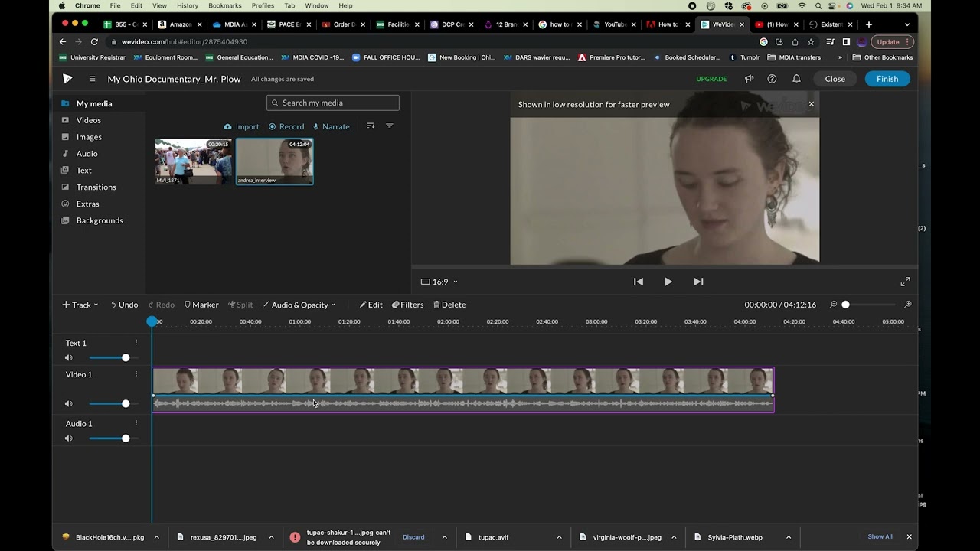Add a Marker to the timeline
Screen dimensions: 980x551
(x=201, y=305)
